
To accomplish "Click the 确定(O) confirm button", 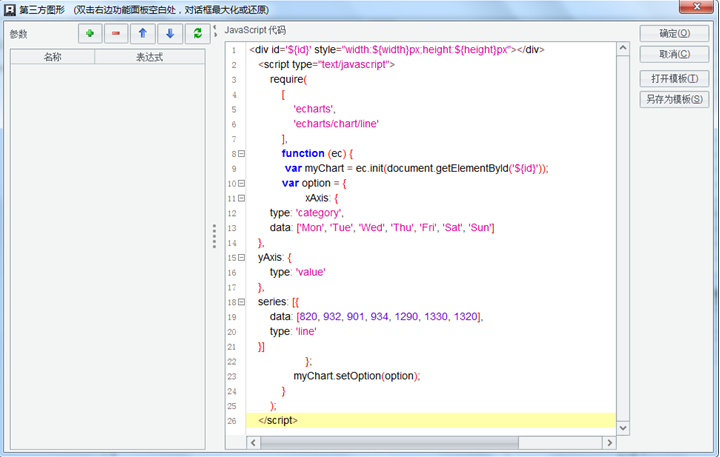I will tap(674, 34).
